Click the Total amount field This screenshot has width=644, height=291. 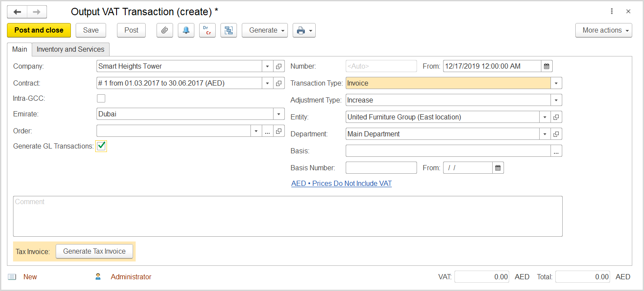point(583,277)
